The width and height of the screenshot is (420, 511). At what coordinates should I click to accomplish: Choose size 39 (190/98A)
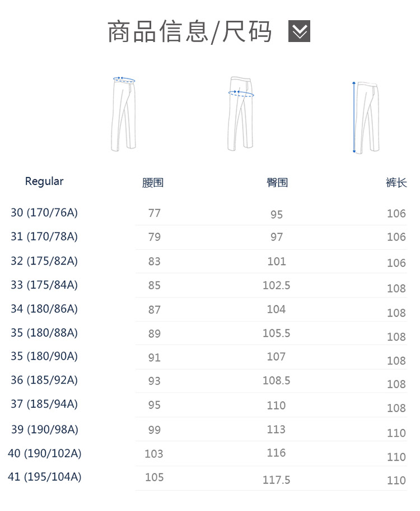pyautogui.click(x=44, y=430)
